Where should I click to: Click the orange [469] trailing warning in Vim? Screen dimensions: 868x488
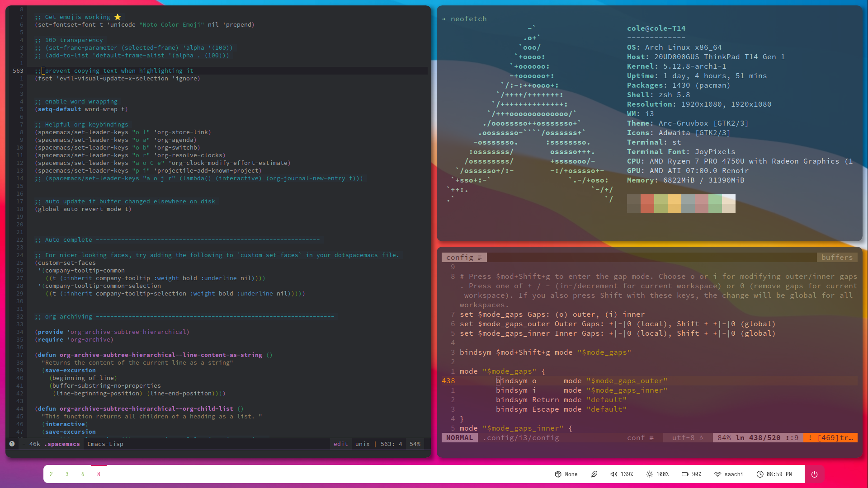click(x=830, y=438)
